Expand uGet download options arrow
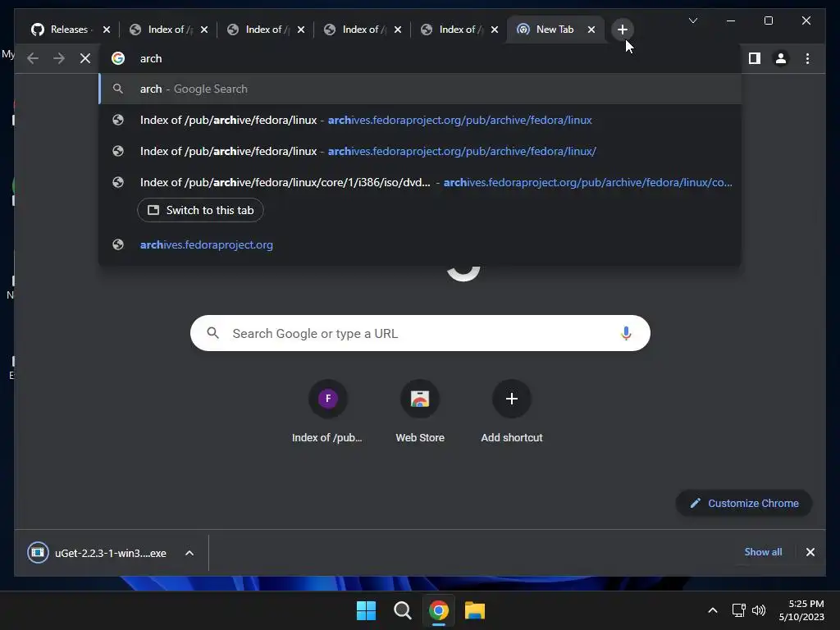Viewport: 840px width, 630px height. [x=189, y=553]
